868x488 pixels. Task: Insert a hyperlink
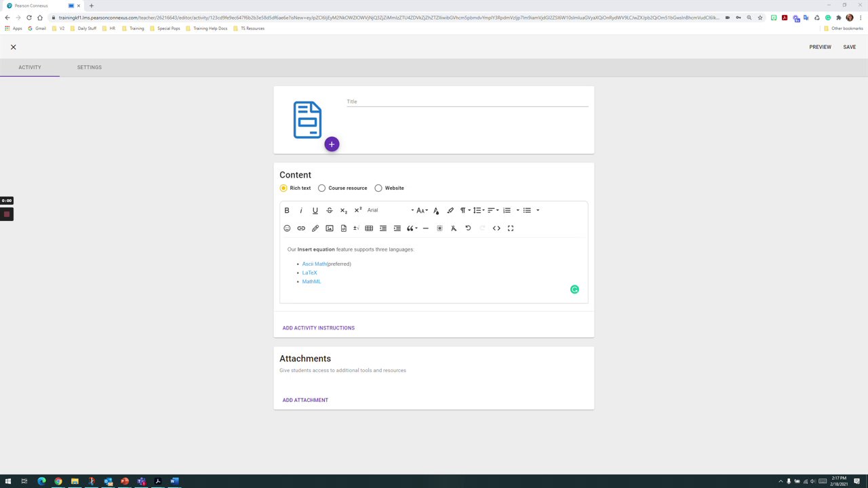click(x=301, y=228)
